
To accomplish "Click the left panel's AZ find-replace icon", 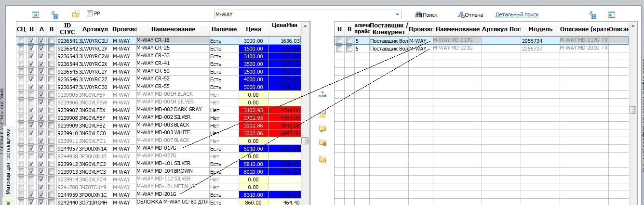I will pyautogui.click(x=54, y=15).
